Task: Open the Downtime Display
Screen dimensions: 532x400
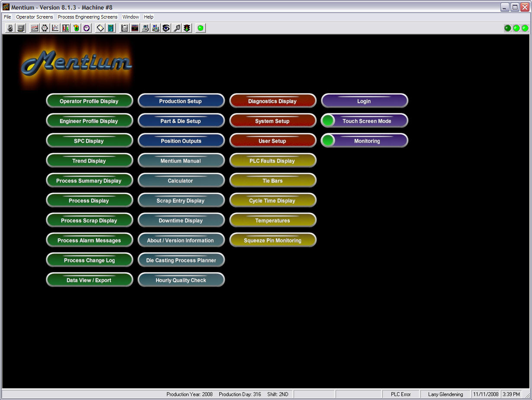Action: [x=181, y=220]
